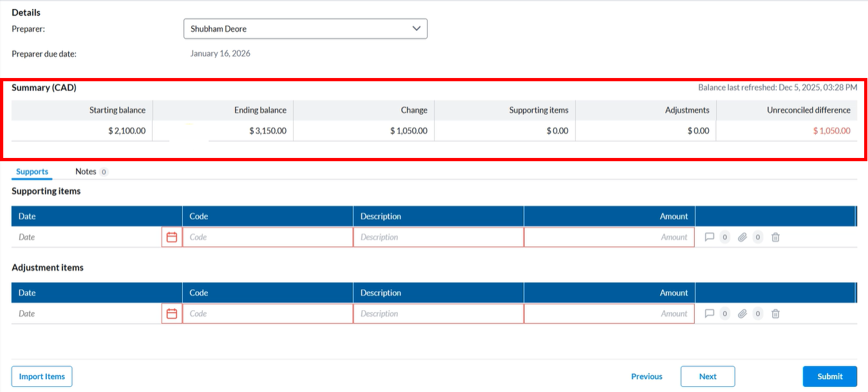The width and height of the screenshot is (868, 392).
Task: Delete the Supporting items row
Action: pyautogui.click(x=776, y=237)
